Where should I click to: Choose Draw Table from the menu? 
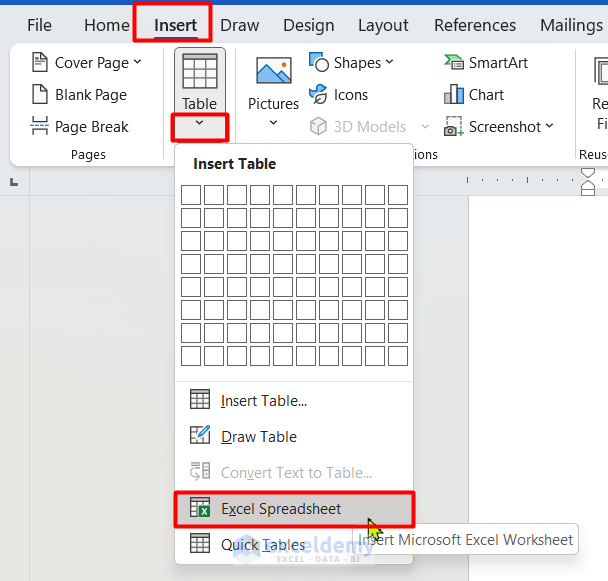pos(294,437)
